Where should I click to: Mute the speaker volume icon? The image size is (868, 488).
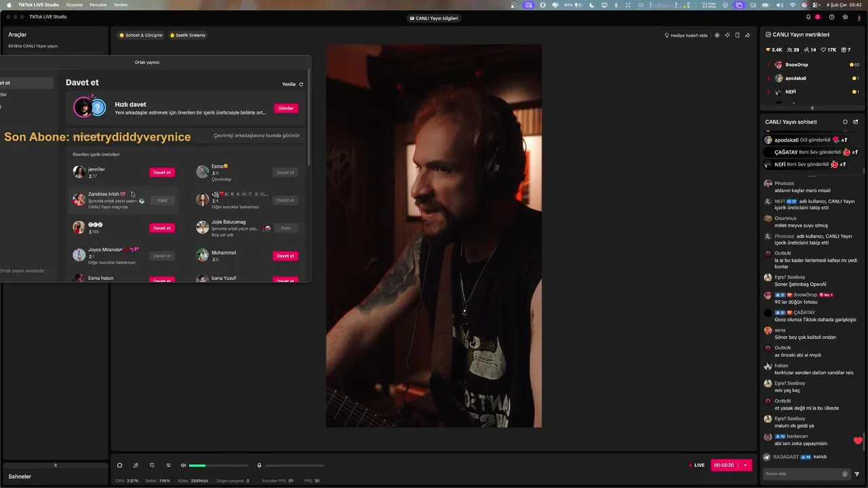click(x=183, y=465)
